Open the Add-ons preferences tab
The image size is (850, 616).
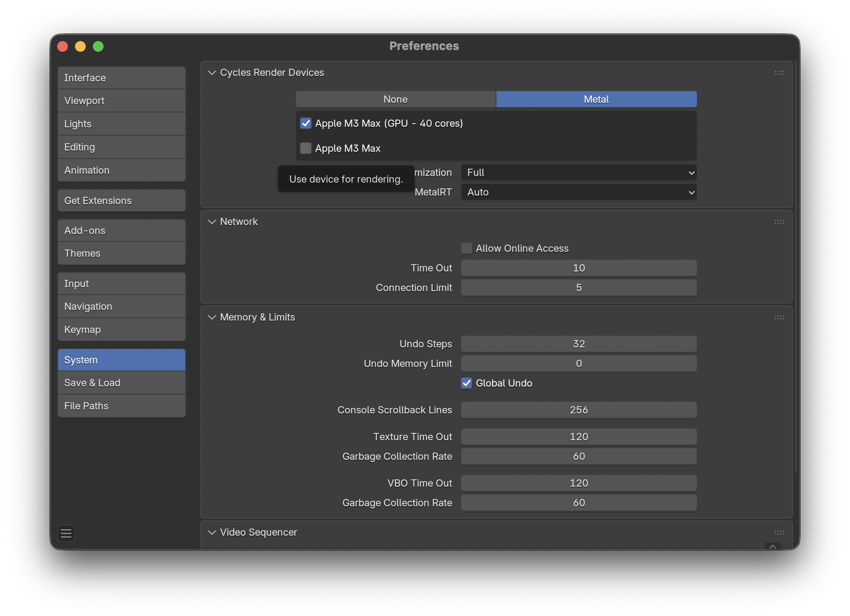pos(121,231)
